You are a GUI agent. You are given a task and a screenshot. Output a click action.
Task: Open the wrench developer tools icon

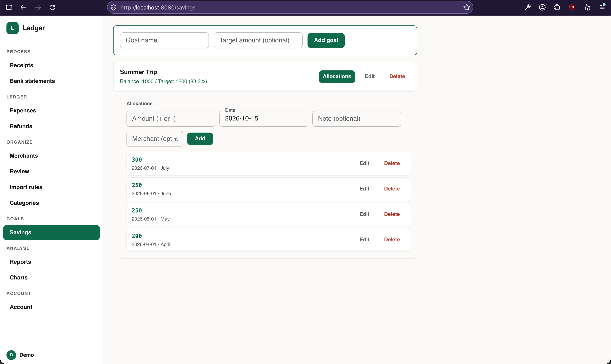(528, 7)
